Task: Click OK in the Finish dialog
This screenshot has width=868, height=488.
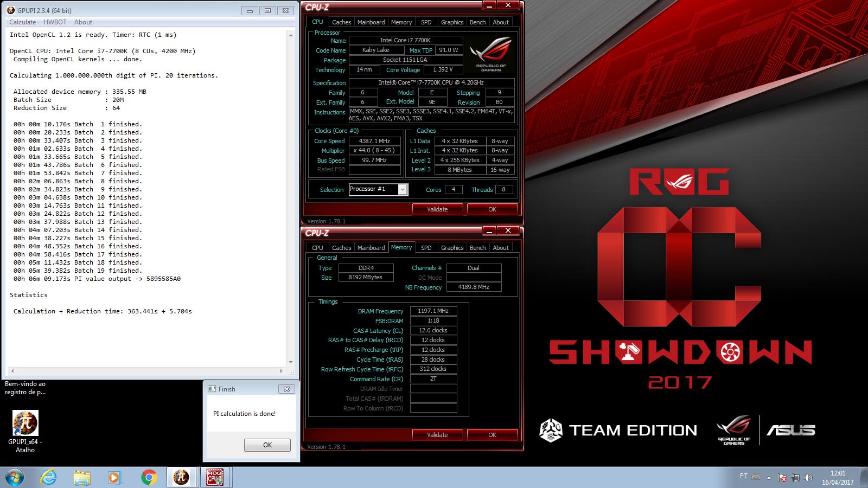Action: pos(267,445)
